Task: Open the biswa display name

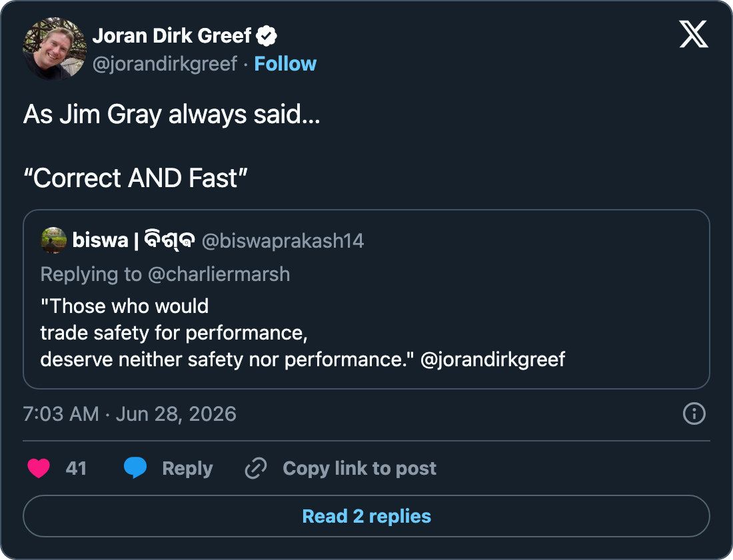Action: point(133,240)
